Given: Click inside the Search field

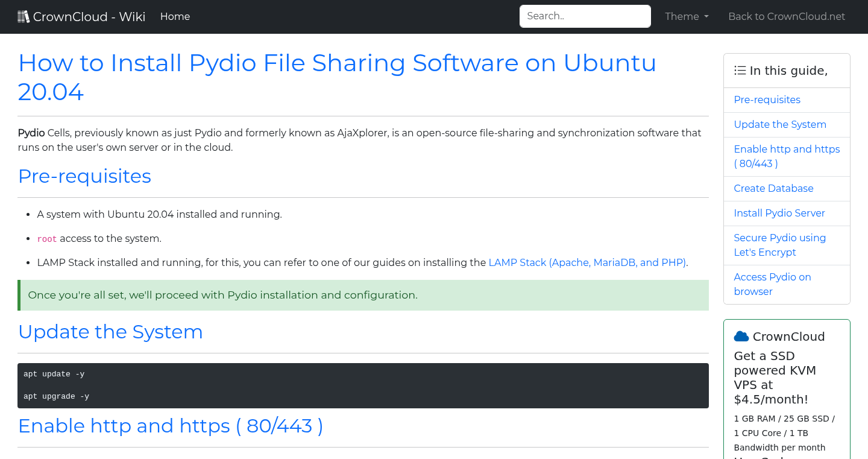Looking at the screenshot, I should [x=584, y=16].
